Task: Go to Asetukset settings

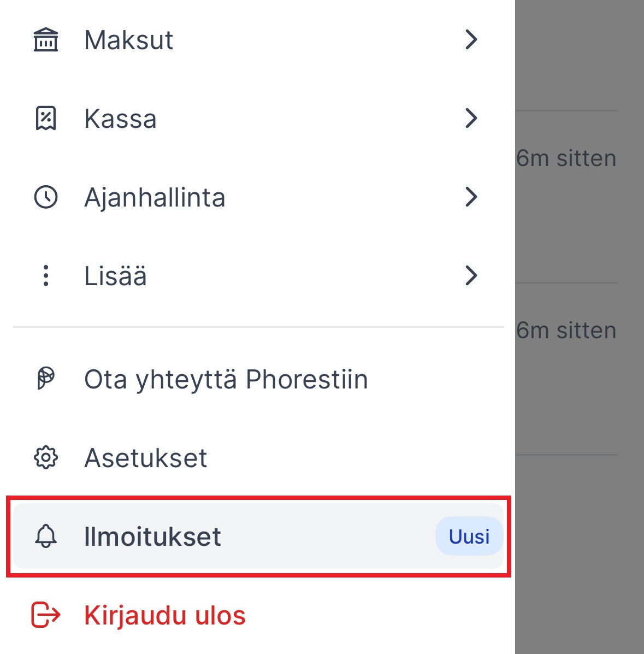Action: tap(146, 458)
